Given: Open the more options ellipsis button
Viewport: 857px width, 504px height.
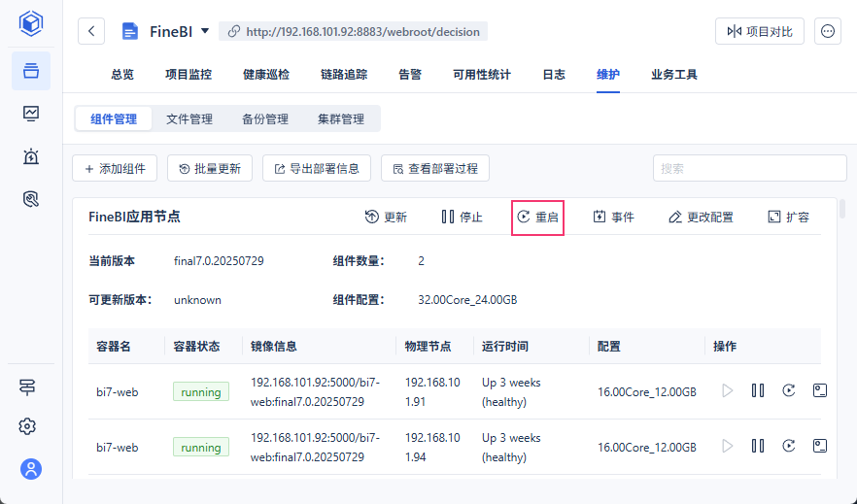Looking at the screenshot, I should click(x=828, y=31).
